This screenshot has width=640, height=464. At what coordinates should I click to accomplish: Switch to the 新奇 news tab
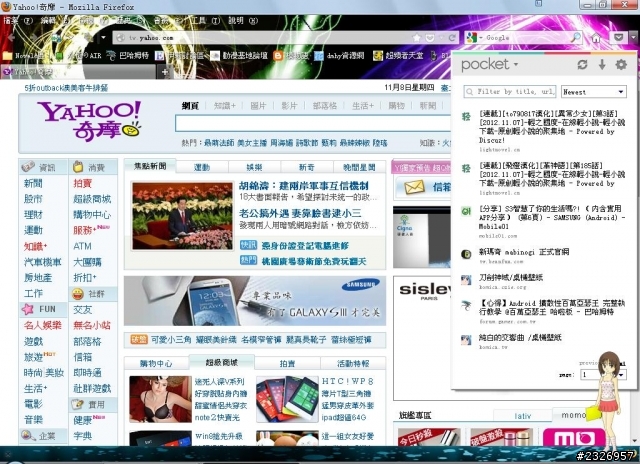coord(307,167)
